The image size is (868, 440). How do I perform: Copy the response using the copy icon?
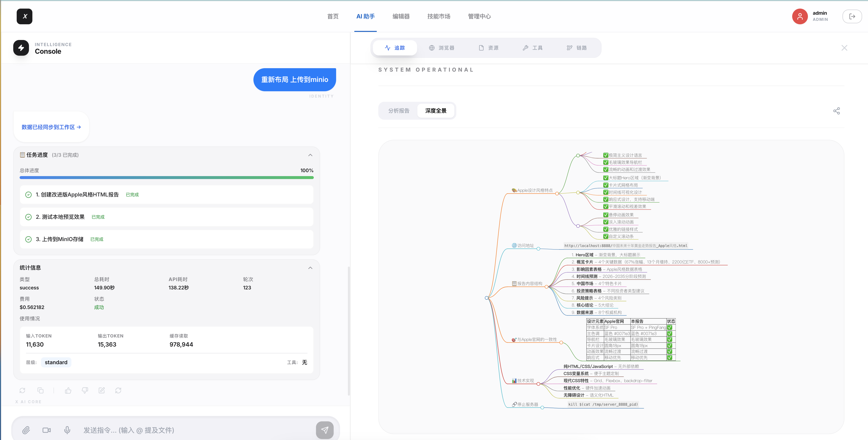pos(40,390)
